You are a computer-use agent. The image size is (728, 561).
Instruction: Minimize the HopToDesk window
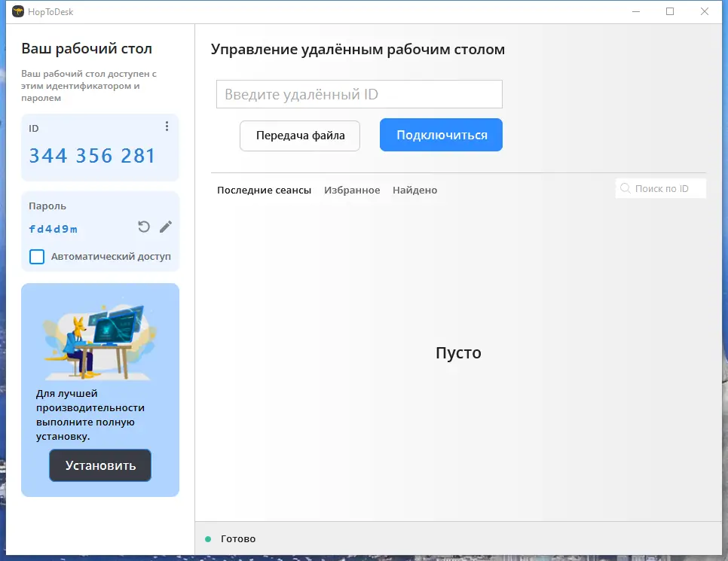pos(634,12)
